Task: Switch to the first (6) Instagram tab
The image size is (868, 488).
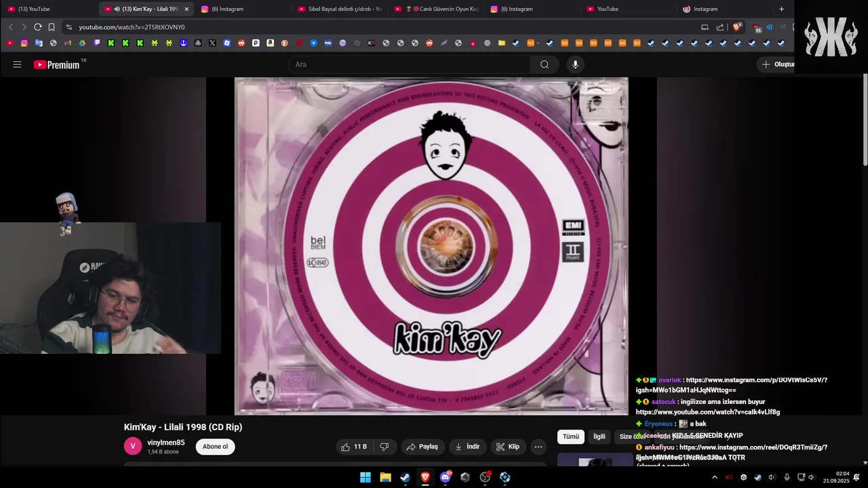Action: [243, 9]
